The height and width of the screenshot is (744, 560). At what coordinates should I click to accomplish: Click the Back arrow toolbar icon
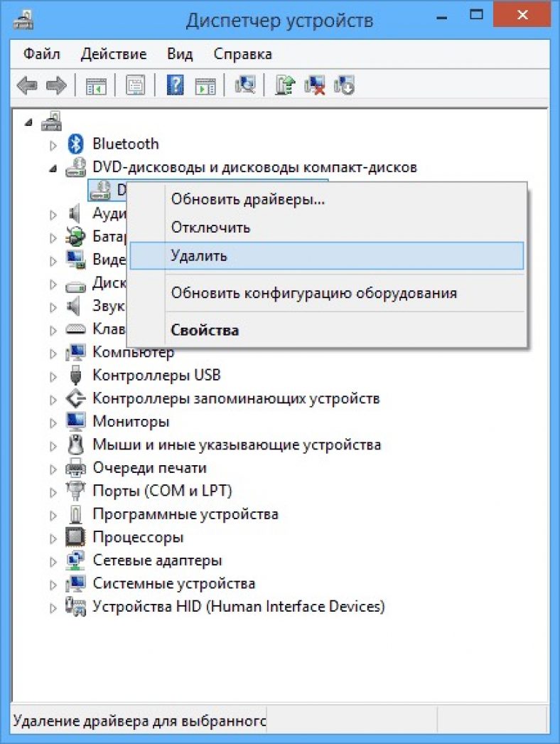(x=26, y=85)
